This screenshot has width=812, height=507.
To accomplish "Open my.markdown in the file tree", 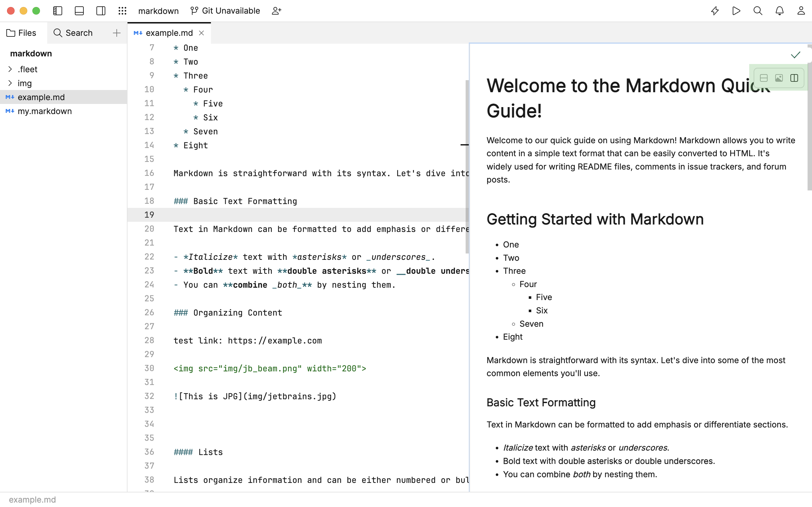I will 45,111.
